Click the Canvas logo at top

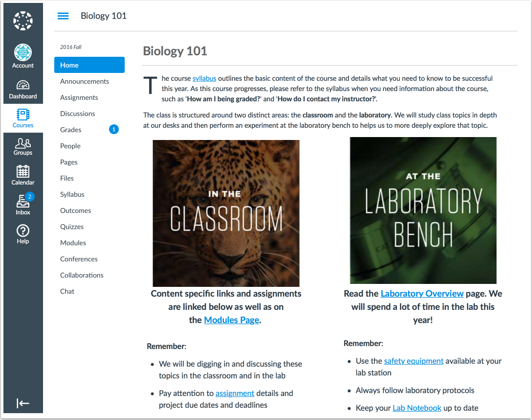[x=22, y=21]
